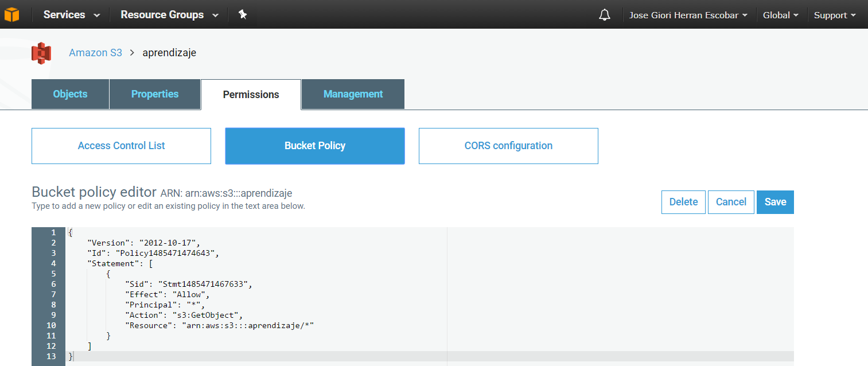Screen dimensions: 868x366
Task: Click the "Principal": "*" line
Action: (165, 305)
